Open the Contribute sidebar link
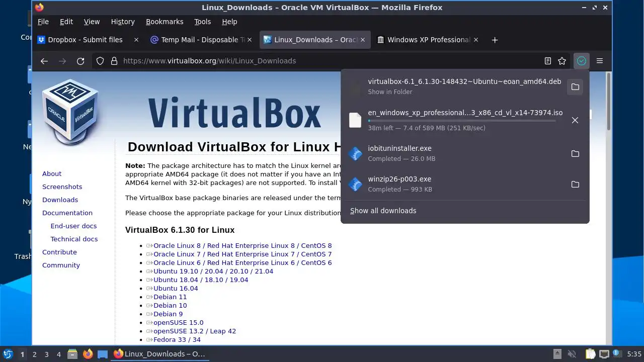 (59, 252)
